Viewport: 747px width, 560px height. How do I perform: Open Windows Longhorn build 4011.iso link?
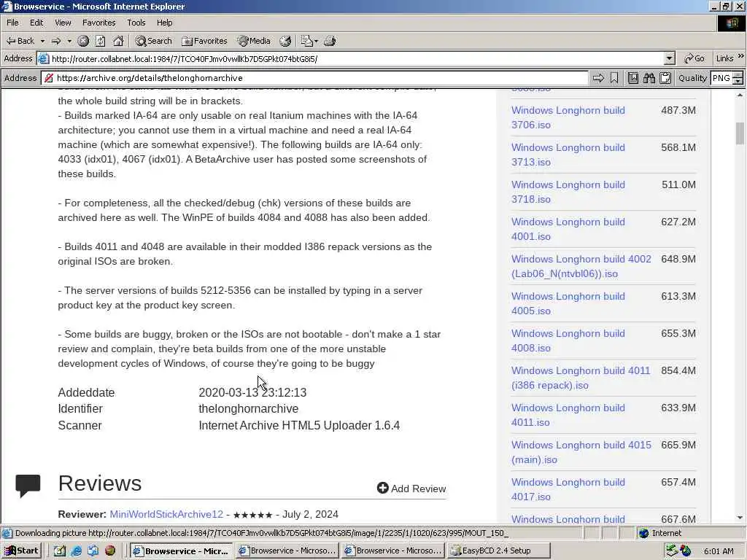568,414
